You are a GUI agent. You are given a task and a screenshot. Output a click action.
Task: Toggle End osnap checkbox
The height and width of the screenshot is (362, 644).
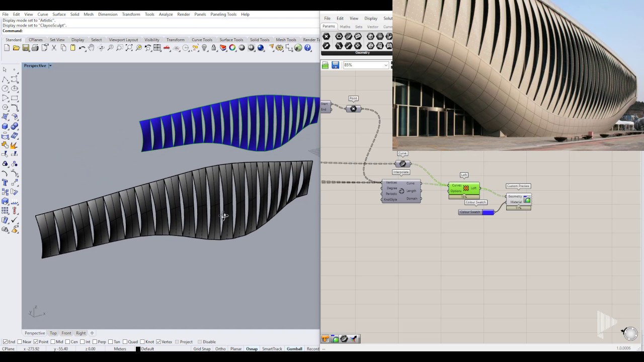[x=6, y=342]
